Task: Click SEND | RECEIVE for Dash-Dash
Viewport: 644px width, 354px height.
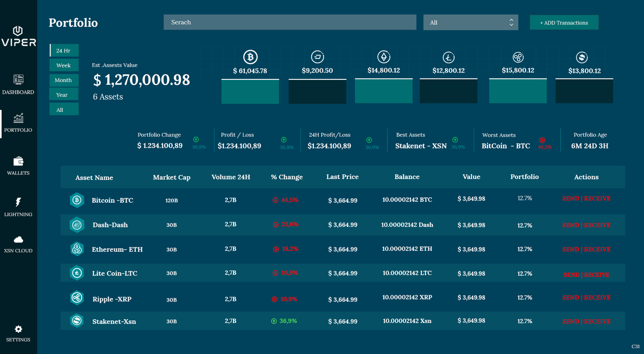Action: point(586,225)
